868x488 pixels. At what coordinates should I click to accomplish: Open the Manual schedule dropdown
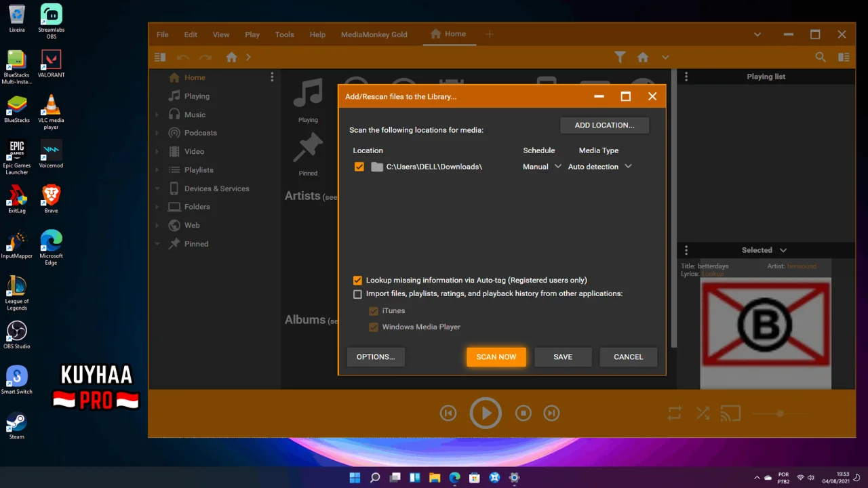tap(542, 167)
